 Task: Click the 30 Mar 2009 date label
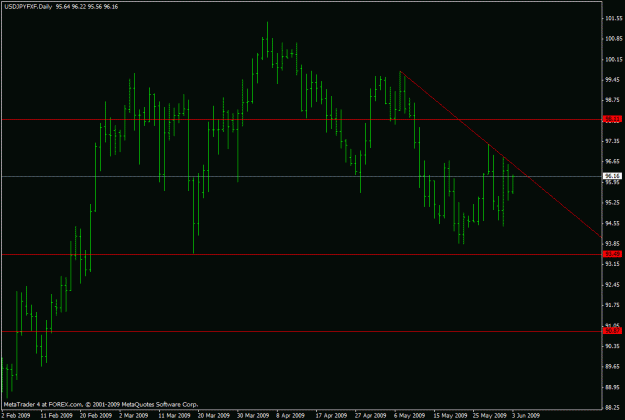(253, 415)
